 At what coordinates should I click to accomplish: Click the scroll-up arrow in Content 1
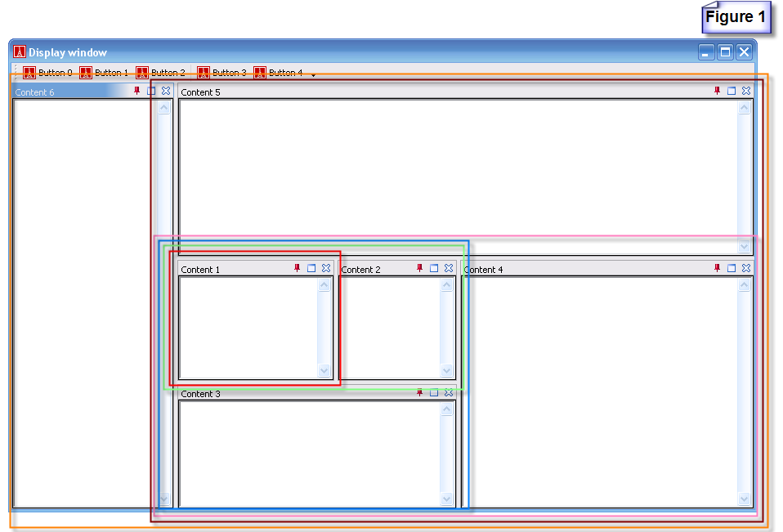324,285
